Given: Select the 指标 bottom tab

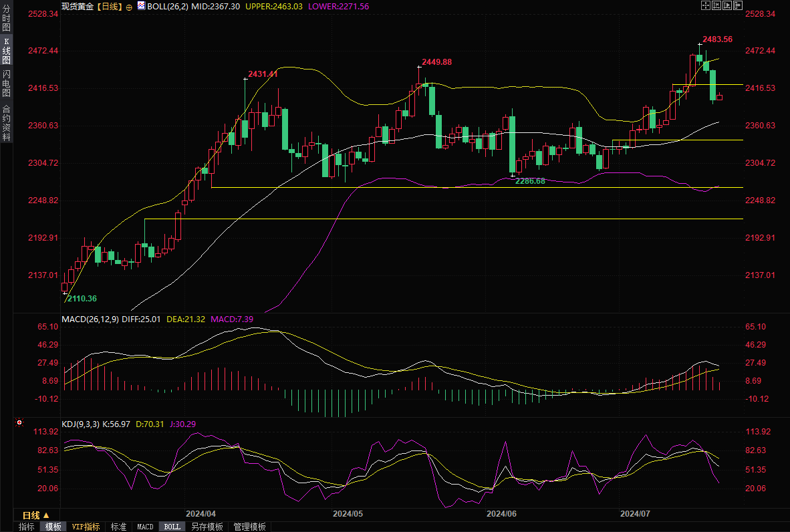Looking at the screenshot, I should (x=27, y=527).
